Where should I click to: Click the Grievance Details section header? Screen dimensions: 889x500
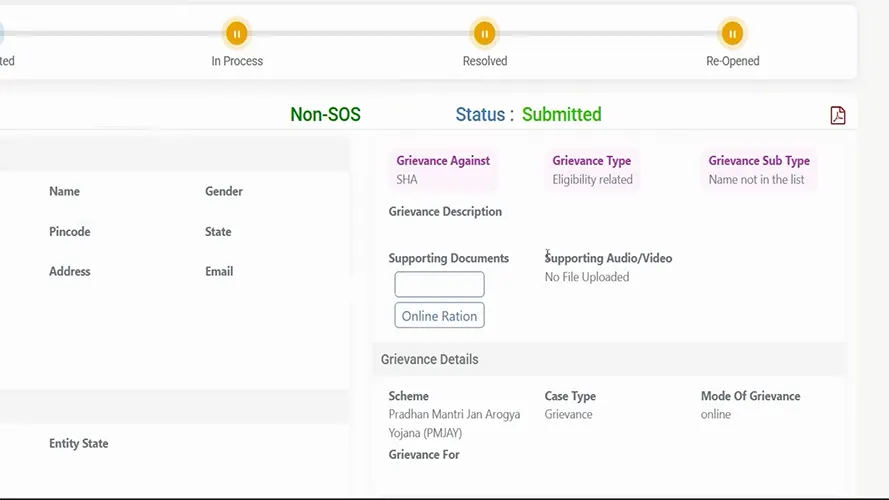pyautogui.click(x=609, y=359)
